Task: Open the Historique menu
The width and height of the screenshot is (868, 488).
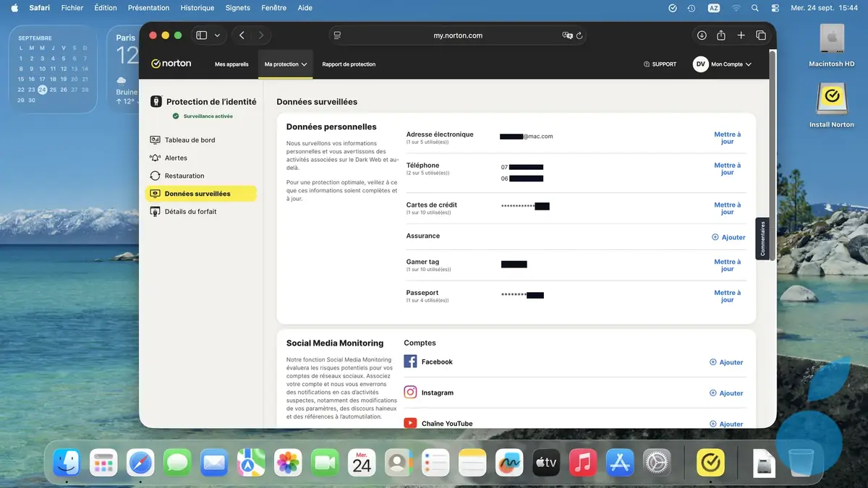Action: point(196,8)
